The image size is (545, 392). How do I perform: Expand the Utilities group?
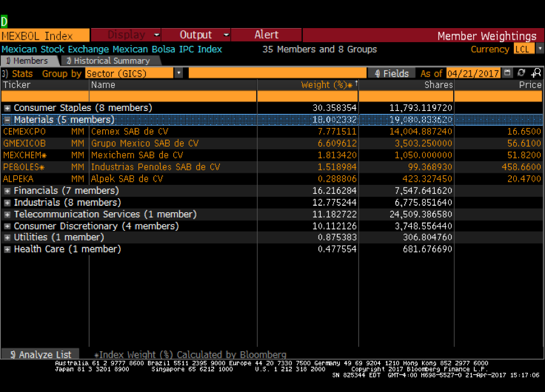pyautogui.click(x=7, y=238)
